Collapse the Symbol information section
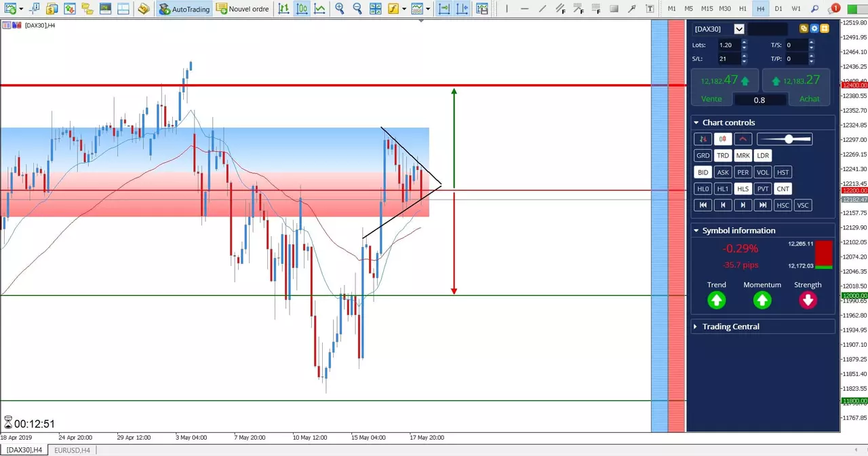Viewport: 868px width, 456px height. pyautogui.click(x=696, y=231)
